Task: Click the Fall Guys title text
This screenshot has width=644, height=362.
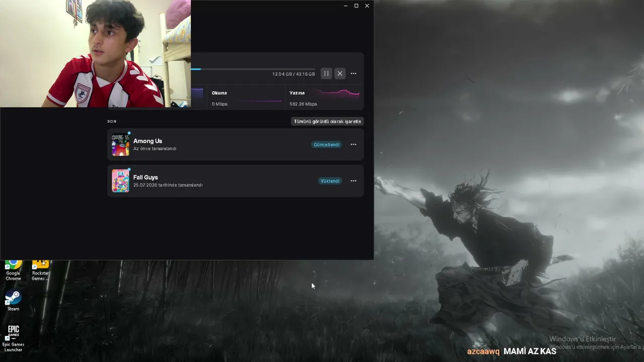Action: (x=145, y=177)
